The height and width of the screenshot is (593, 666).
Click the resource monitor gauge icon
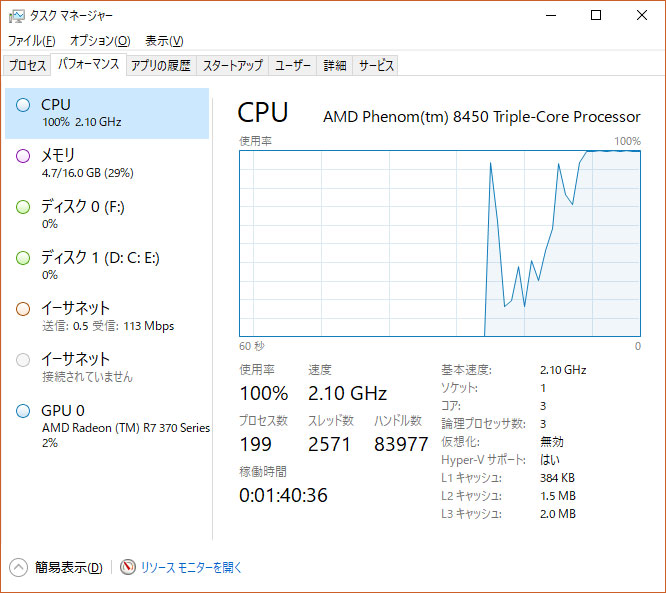127,567
